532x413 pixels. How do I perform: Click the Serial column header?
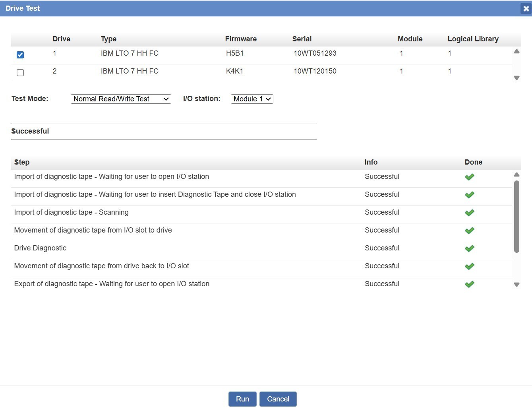click(302, 39)
